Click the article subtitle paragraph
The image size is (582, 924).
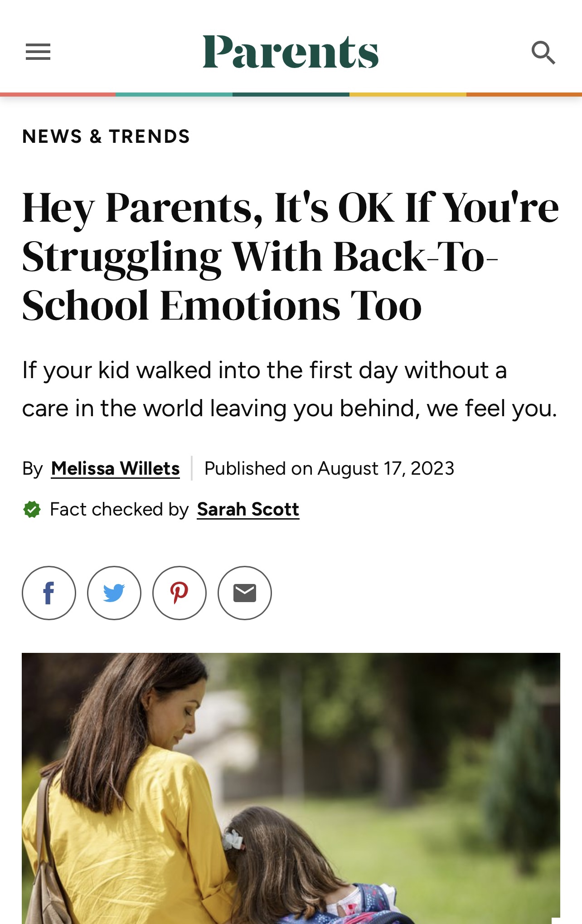click(x=290, y=389)
